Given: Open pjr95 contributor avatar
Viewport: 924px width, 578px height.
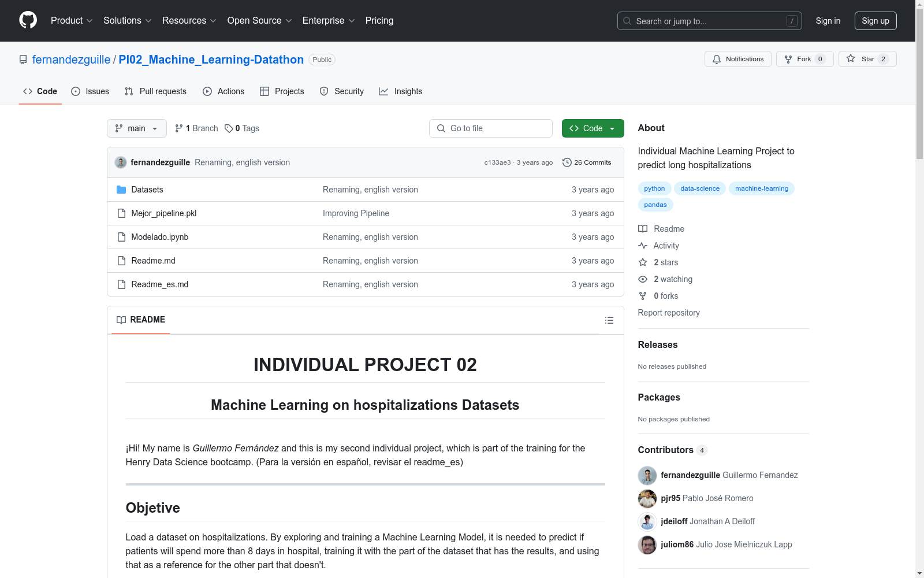Looking at the screenshot, I should point(647,498).
